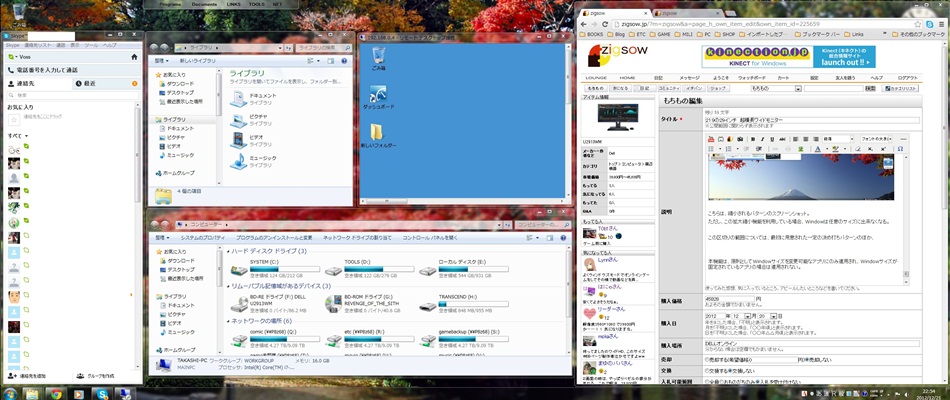Open the Documents library icon
The width and height of the screenshot is (950, 400).
[x=239, y=98]
